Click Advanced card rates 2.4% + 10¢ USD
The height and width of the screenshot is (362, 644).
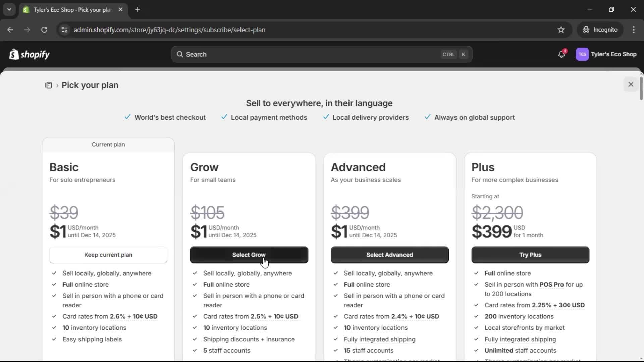pyautogui.click(x=415, y=317)
